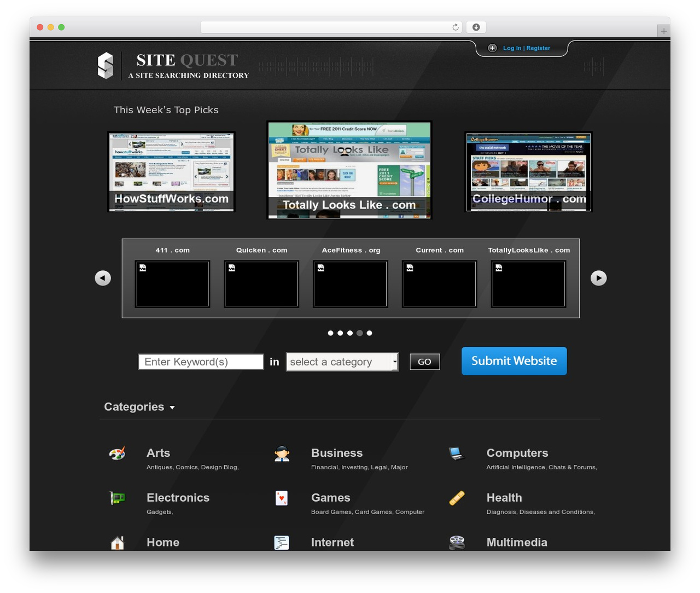Open the Quicken . com carousel thumbnail
700x593 pixels.
pos(261,284)
